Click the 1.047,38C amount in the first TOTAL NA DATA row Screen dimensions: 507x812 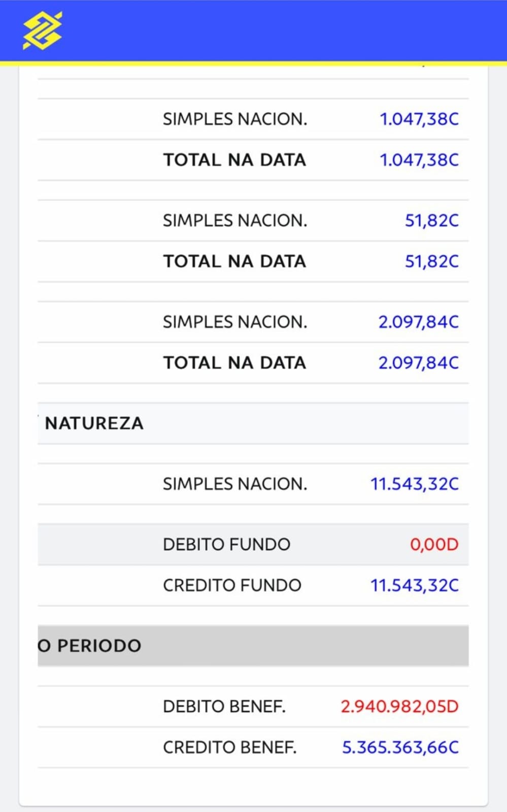[419, 160]
